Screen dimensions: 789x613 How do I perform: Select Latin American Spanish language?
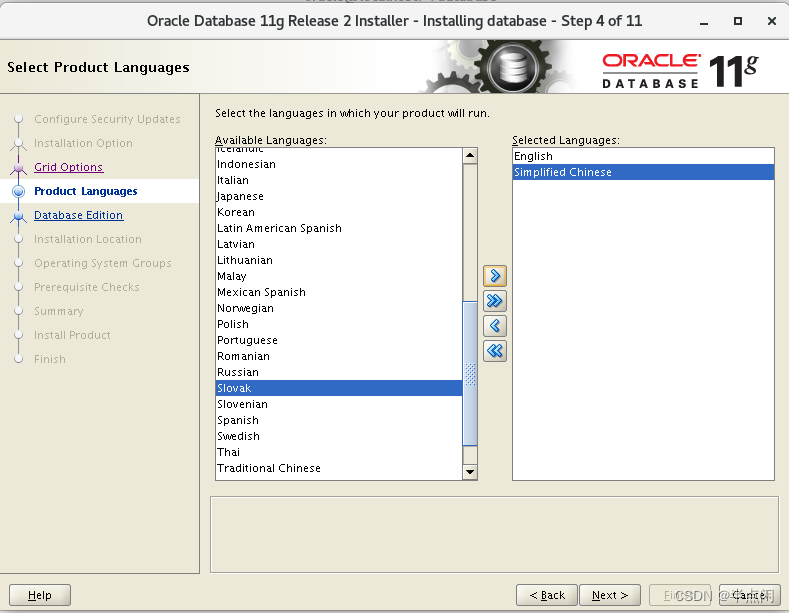point(339,228)
